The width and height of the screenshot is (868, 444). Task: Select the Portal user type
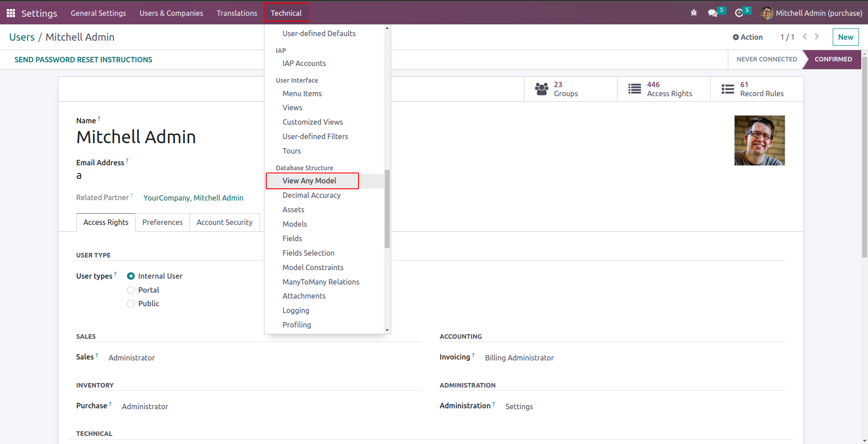pyautogui.click(x=131, y=290)
